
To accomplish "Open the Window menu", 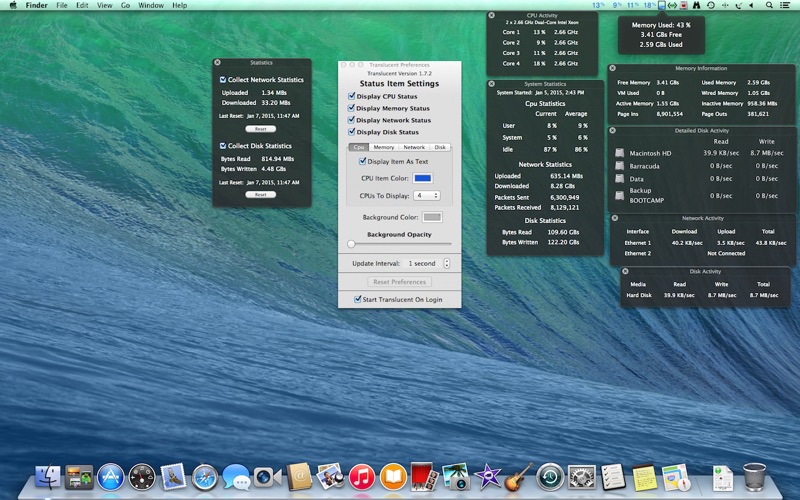I will 151,5.
